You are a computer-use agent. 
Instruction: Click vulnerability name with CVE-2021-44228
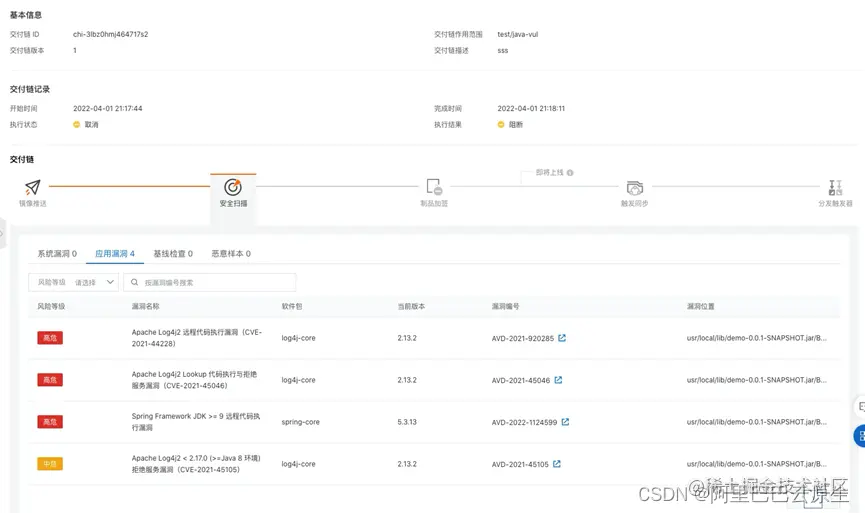(x=196, y=338)
